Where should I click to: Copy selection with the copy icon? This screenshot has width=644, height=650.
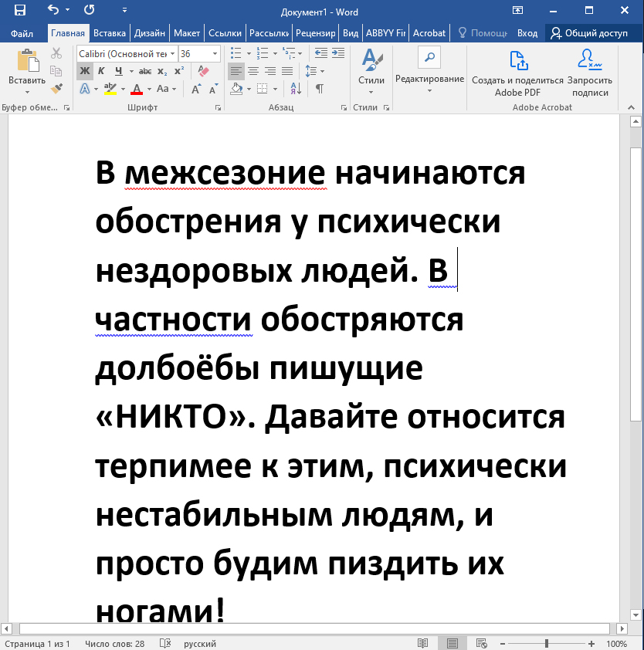pyautogui.click(x=56, y=71)
